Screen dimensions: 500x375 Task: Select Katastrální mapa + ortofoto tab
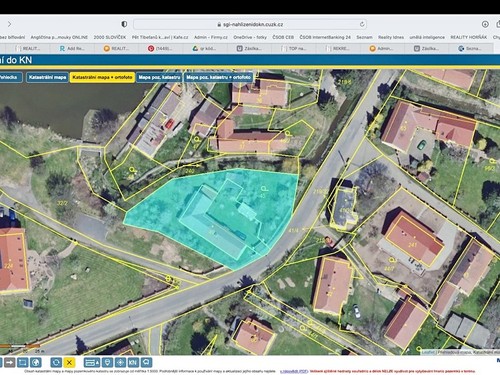coord(102,77)
